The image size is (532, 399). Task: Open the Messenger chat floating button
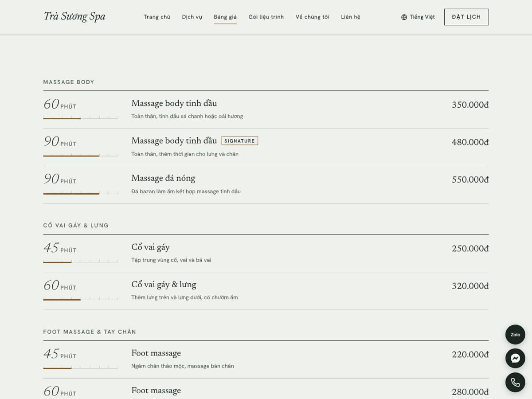(x=515, y=358)
